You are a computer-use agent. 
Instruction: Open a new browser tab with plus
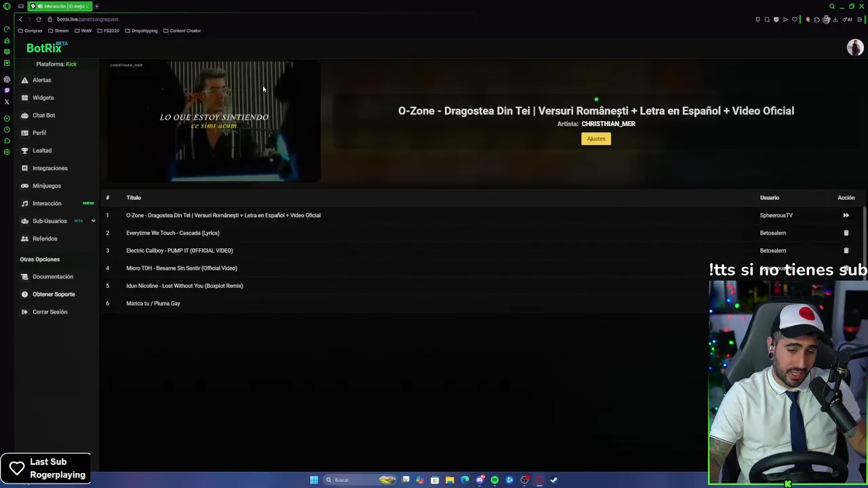(96, 6)
